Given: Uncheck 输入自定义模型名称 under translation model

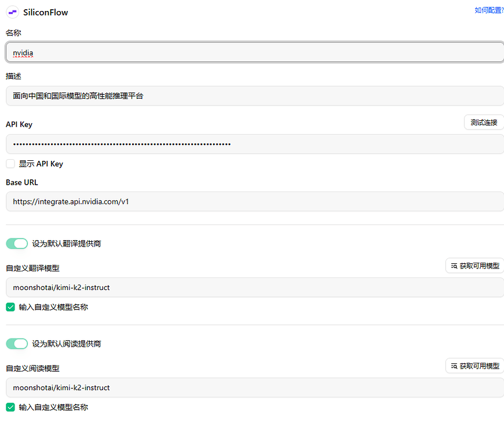Looking at the screenshot, I should 10,307.
